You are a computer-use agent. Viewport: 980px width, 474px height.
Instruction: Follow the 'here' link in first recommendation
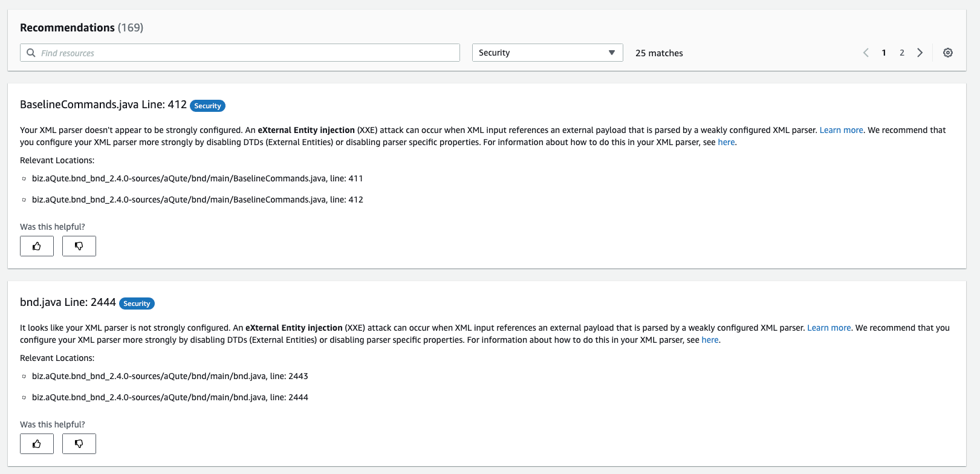[726, 142]
